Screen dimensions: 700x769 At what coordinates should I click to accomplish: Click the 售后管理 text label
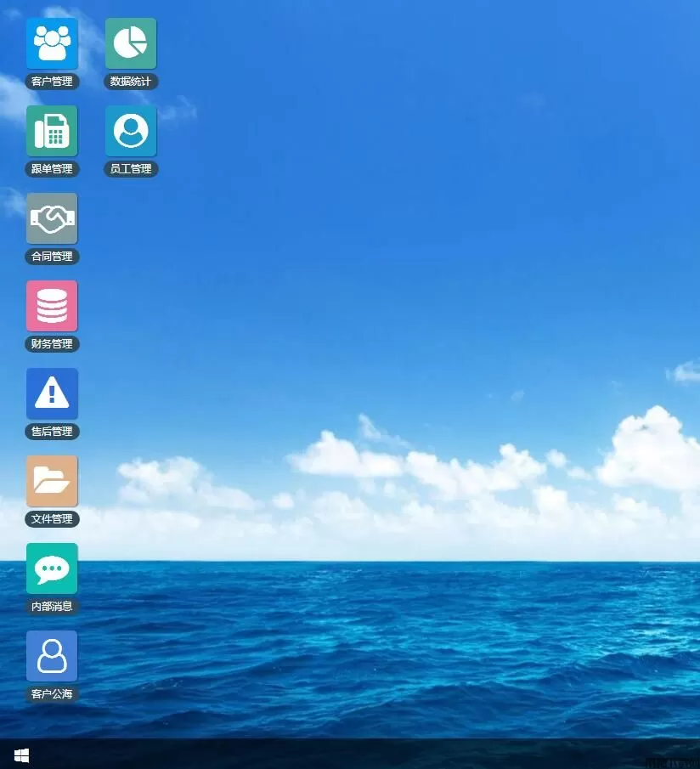[52, 432]
